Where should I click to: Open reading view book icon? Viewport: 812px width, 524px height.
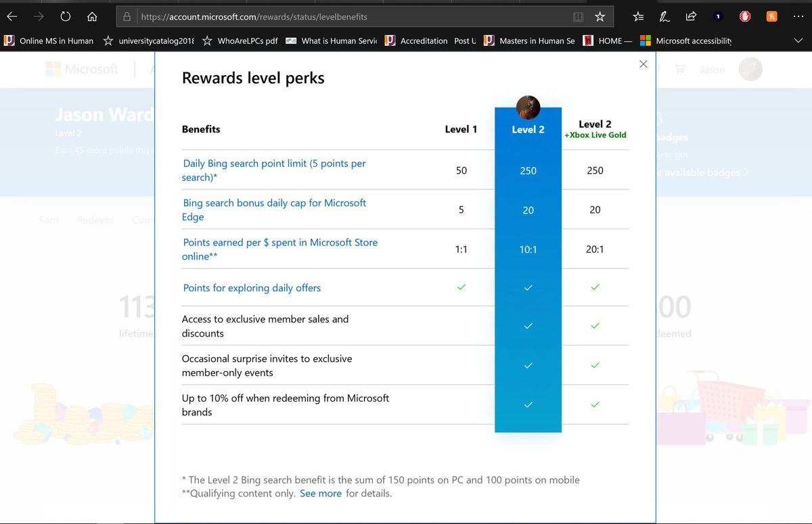tap(578, 16)
